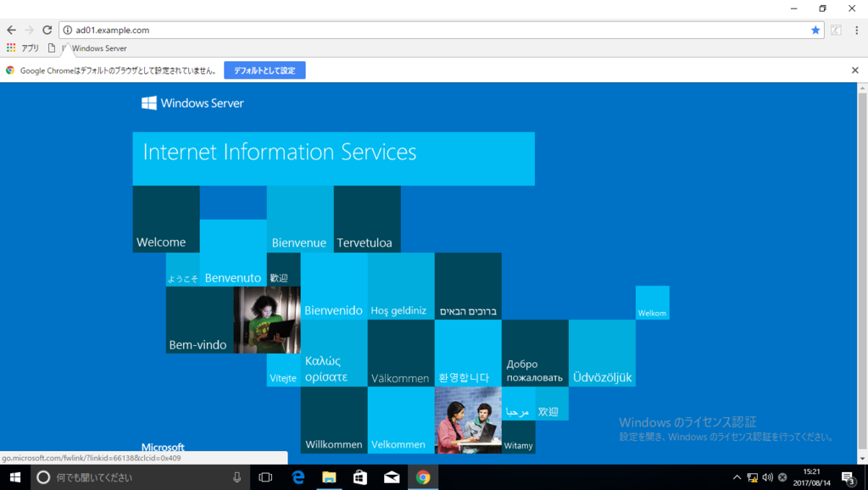The height and width of the screenshot is (490, 868).
Task: Click the Cortana microphone icon
Action: tap(237, 477)
